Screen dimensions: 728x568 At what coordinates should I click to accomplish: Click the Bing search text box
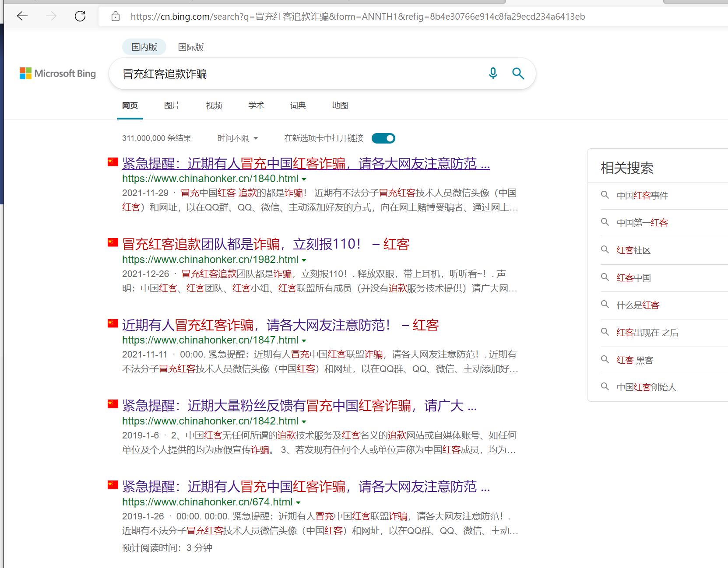(298, 74)
